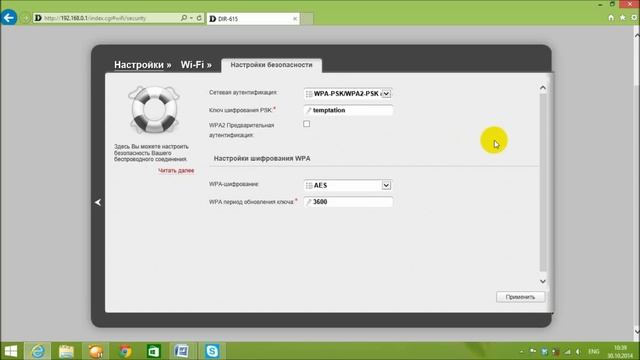Click the browser window scroll-down arrow
640x360 pixels.
637,331
